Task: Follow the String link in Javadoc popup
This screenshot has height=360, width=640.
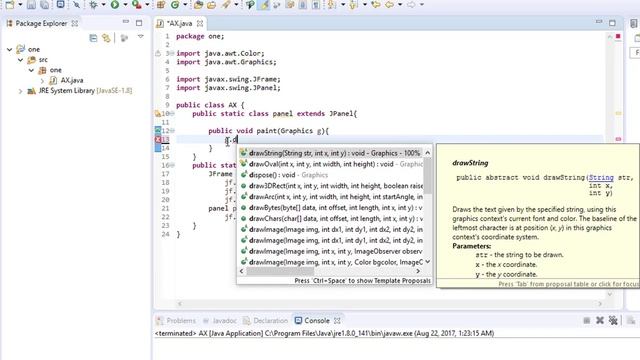Action: [x=601, y=178]
